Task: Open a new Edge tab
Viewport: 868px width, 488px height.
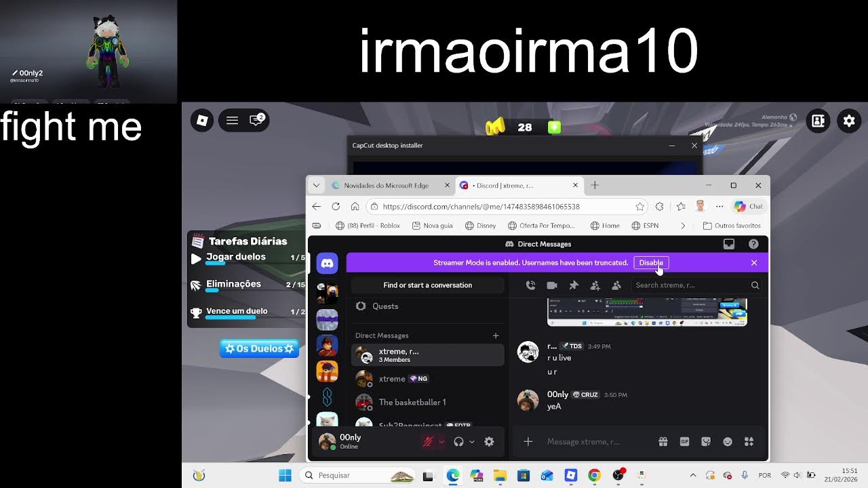Action: tap(595, 185)
